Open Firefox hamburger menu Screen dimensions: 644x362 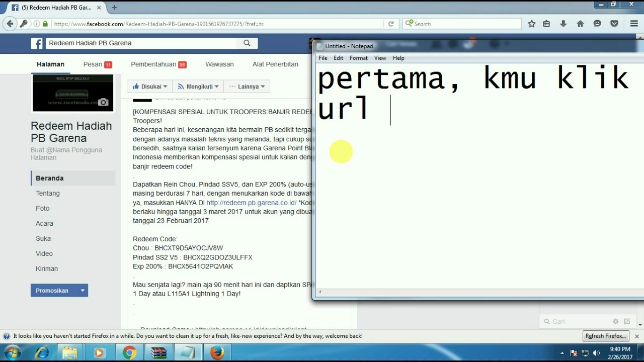(x=634, y=24)
